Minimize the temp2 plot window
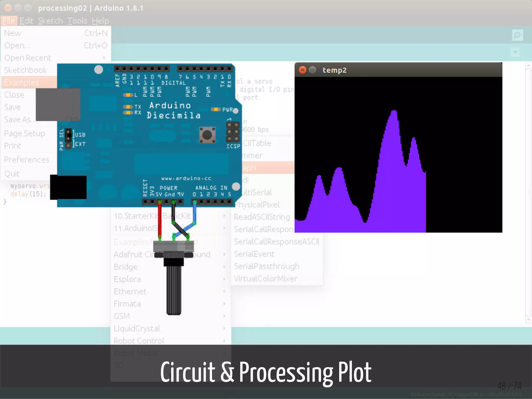The width and height of the screenshot is (532, 399). (x=313, y=70)
